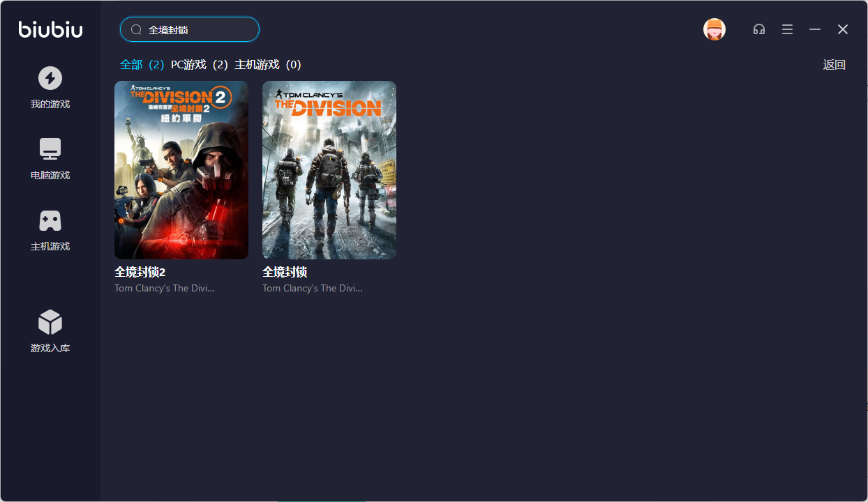Open 主机游戏 gamepad icon
The image size is (868, 502).
pyautogui.click(x=50, y=221)
